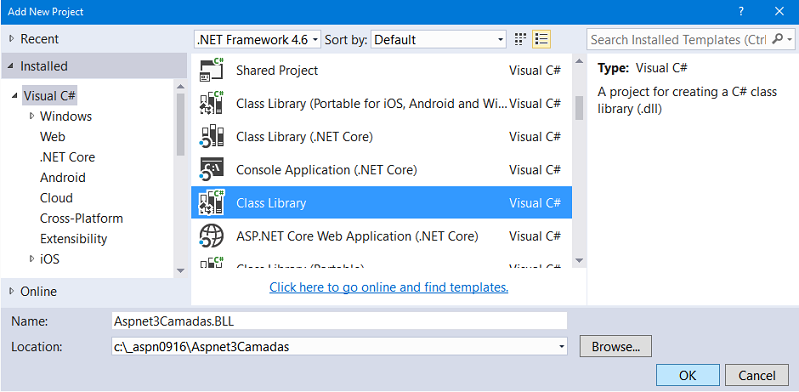Switch to medium icons list view
The width and height of the screenshot is (799, 392).
pyautogui.click(x=541, y=39)
